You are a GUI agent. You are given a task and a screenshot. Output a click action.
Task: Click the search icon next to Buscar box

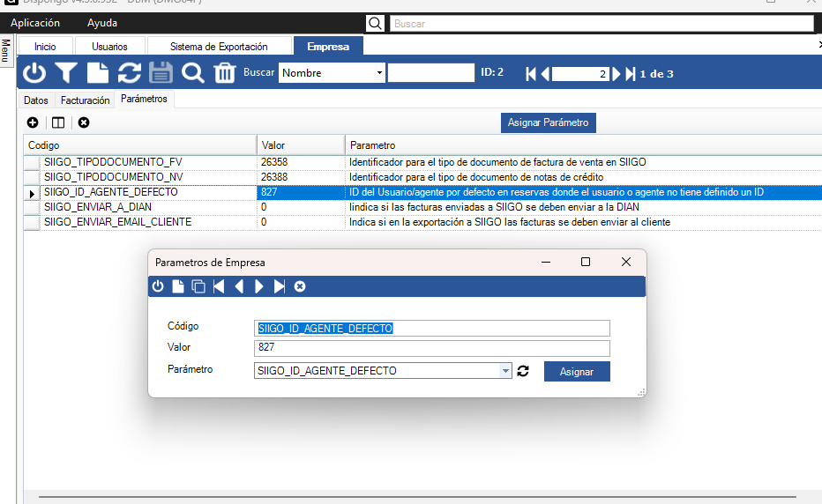pyautogui.click(x=375, y=23)
